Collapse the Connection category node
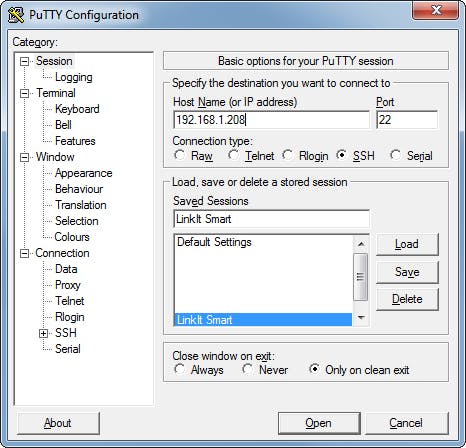 (24, 253)
